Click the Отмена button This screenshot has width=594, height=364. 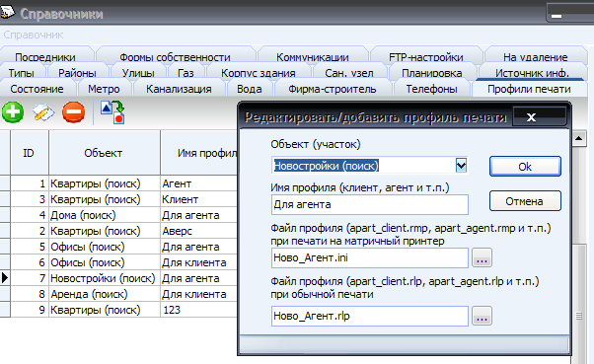(x=525, y=201)
